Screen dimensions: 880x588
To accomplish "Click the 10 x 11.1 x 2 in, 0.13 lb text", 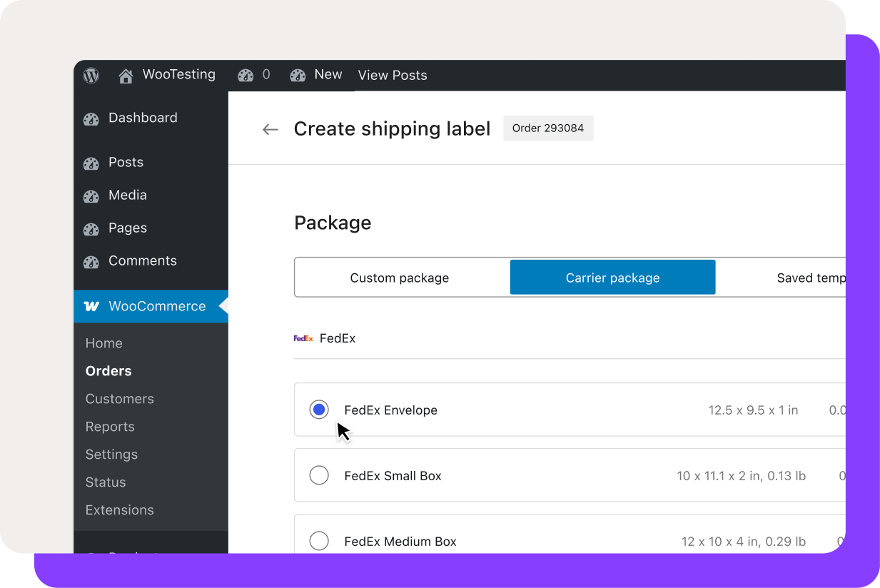I will click(742, 476).
